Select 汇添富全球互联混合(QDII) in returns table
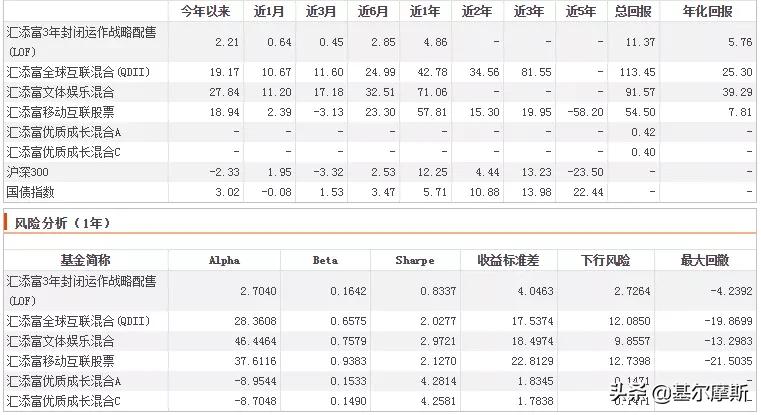The height and width of the screenshot is (415, 761). 79,72
